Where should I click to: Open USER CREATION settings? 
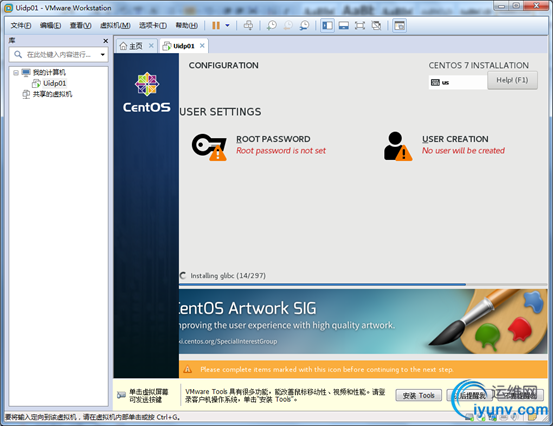pos(455,139)
